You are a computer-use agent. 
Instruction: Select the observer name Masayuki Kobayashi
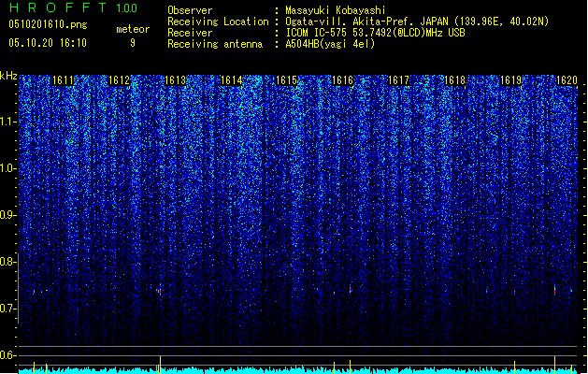coord(336,10)
